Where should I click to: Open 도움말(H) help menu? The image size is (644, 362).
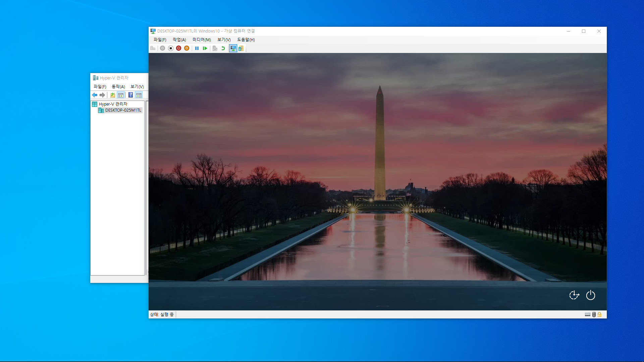point(246,40)
